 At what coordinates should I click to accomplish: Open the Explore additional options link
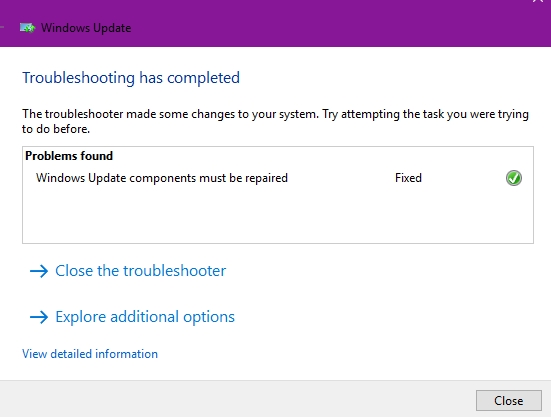pyautogui.click(x=145, y=317)
